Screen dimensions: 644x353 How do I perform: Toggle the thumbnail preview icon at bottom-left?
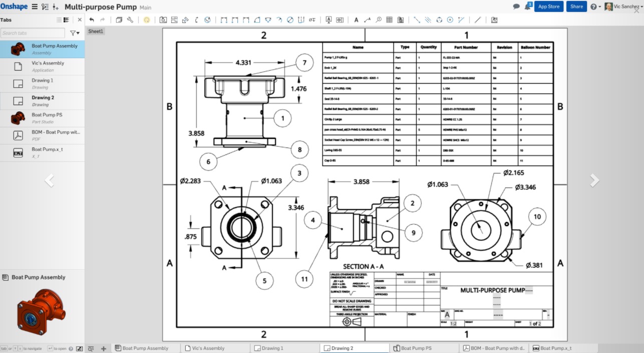coord(79,348)
